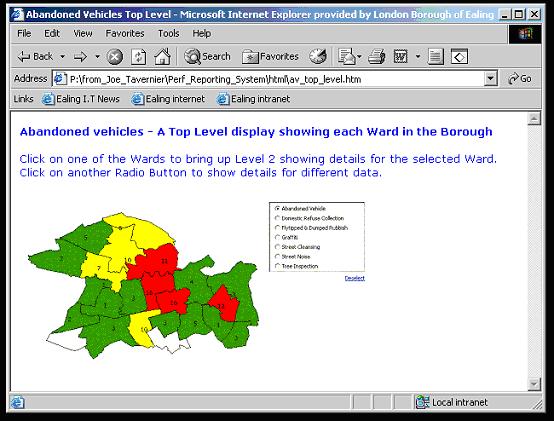554x421 pixels.
Task: Click the page scrollbar up arrow
Action: 534,119
